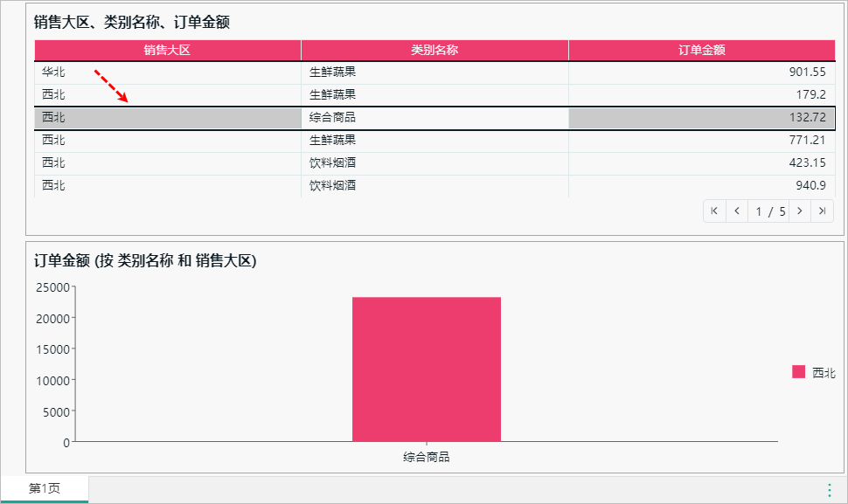Select the 华北 region cell

click(x=167, y=72)
